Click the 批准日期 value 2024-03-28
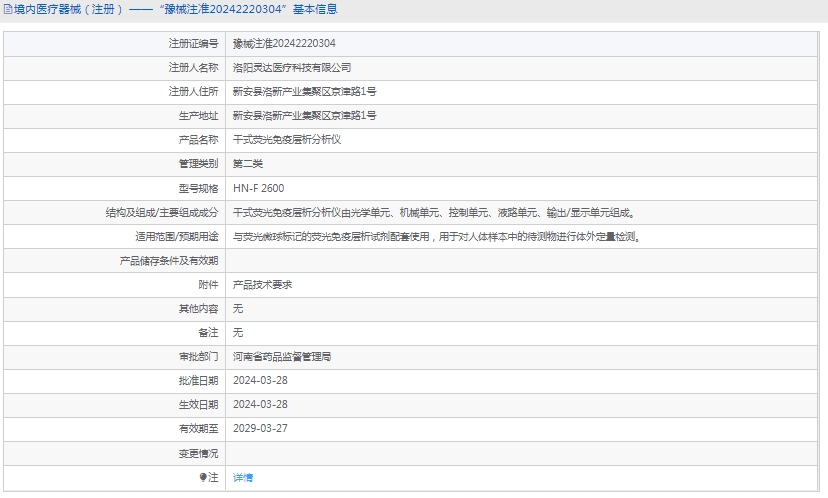This screenshot has height=498, width=828. pyautogui.click(x=260, y=381)
